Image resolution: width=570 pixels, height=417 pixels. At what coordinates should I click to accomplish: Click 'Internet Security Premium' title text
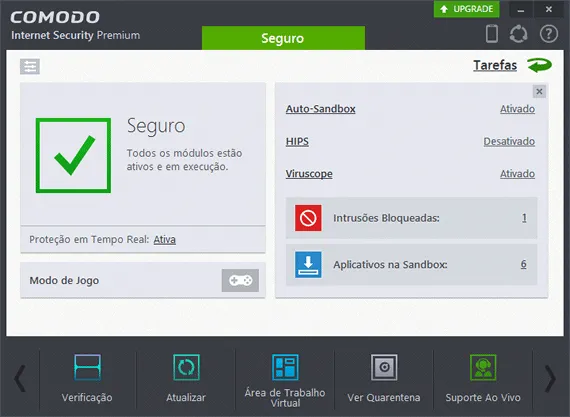click(75, 35)
